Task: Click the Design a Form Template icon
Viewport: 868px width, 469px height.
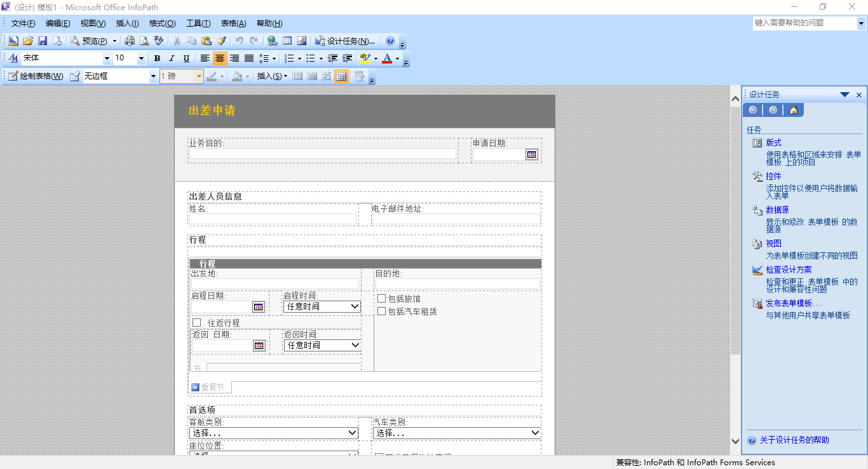Action: 13,41
